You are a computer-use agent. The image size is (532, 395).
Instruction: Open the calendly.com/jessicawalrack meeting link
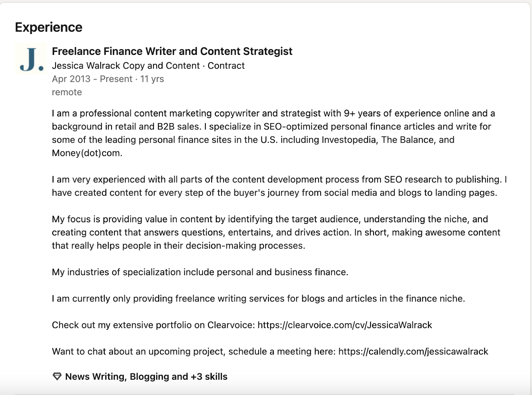tap(413, 351)
